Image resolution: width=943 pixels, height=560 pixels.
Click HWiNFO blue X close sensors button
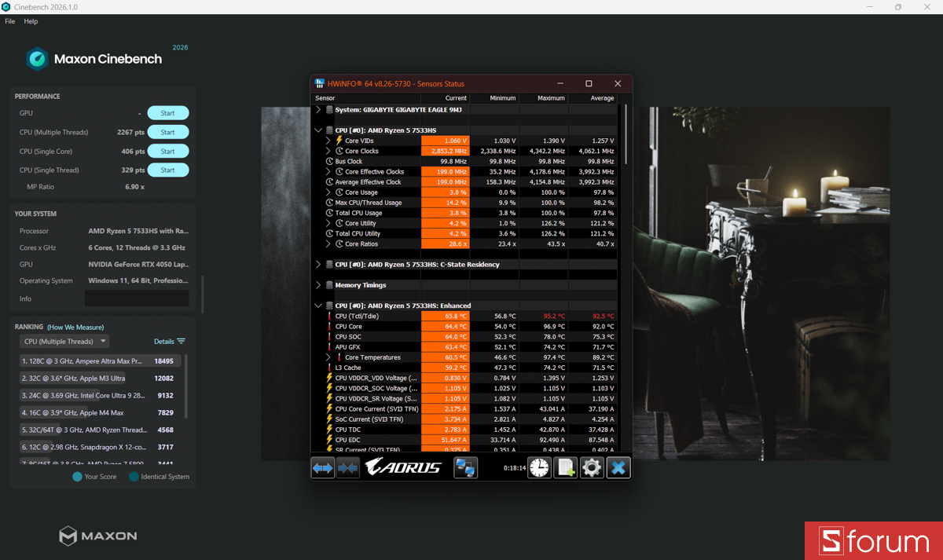[618, 467]
